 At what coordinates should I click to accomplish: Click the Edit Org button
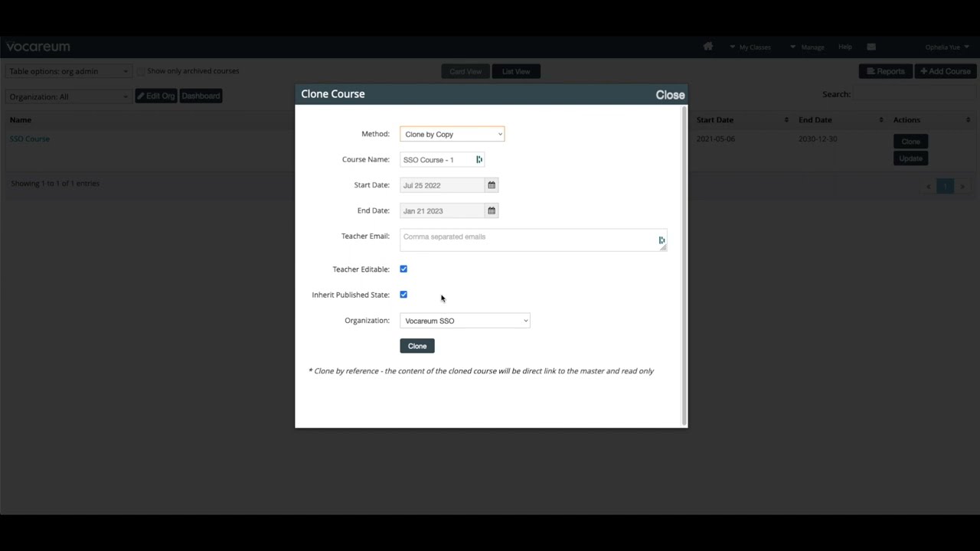pos(156,96)
